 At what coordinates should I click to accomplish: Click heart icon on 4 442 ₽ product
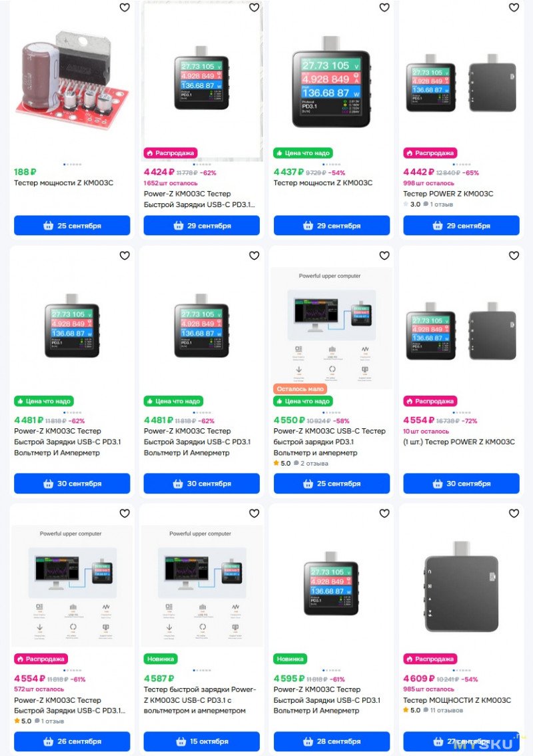coord(514,7)
